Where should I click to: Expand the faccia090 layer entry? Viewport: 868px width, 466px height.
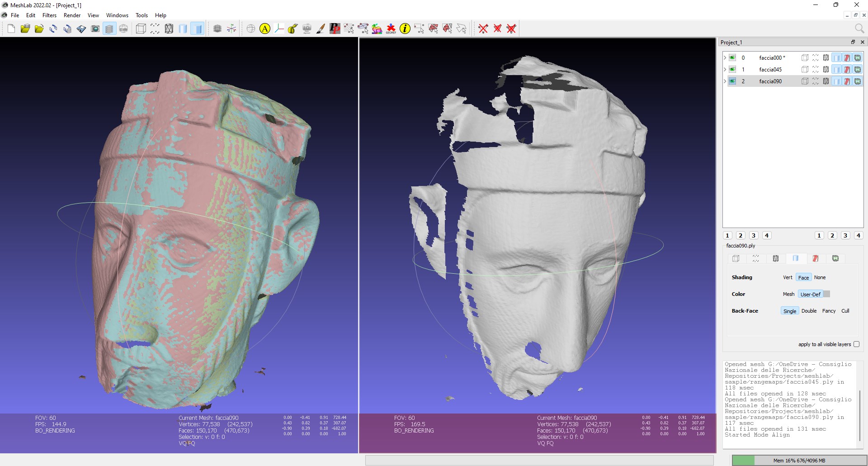click(725, 81)
